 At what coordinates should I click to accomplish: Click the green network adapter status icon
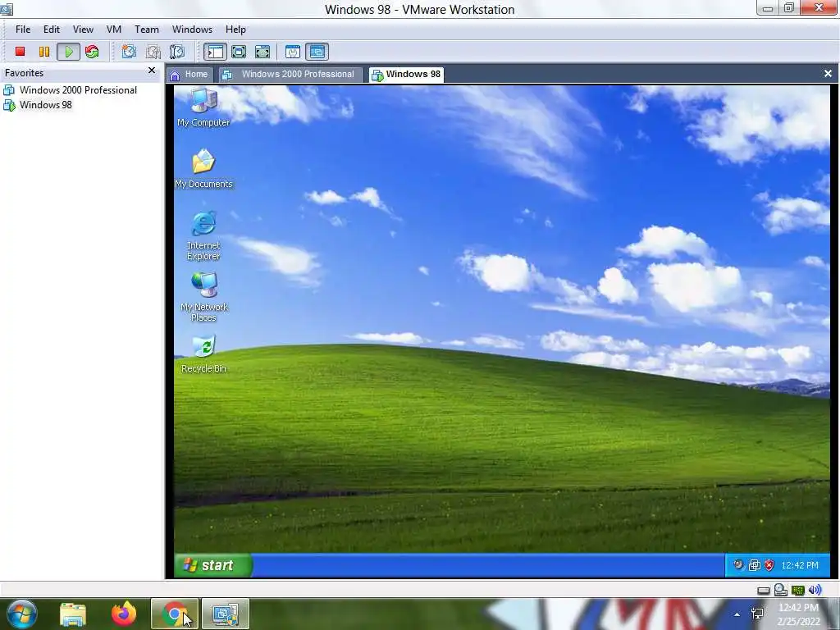click(x=798, y=591)
